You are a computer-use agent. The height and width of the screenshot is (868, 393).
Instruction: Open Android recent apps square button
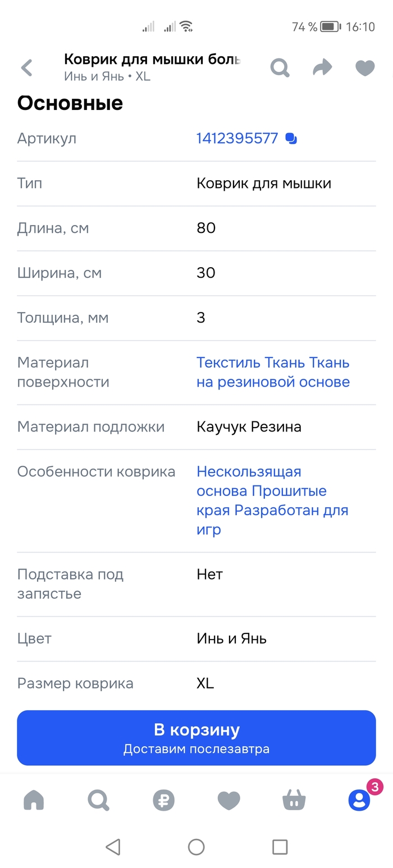[280, 847]
